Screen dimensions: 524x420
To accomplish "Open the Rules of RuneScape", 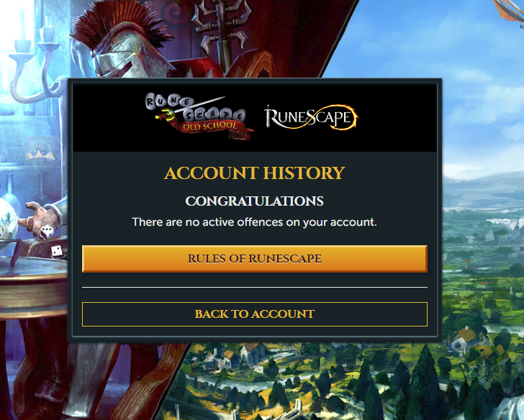I will pos(255,259).
